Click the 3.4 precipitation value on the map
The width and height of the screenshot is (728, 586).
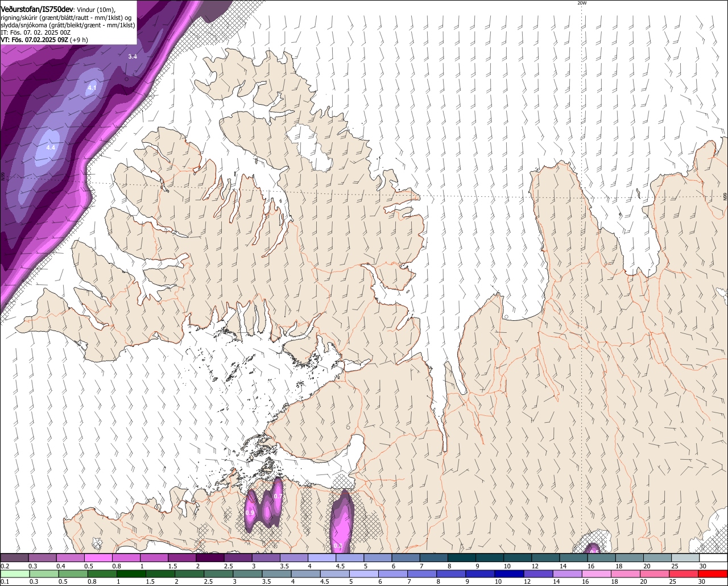(133, 56)
